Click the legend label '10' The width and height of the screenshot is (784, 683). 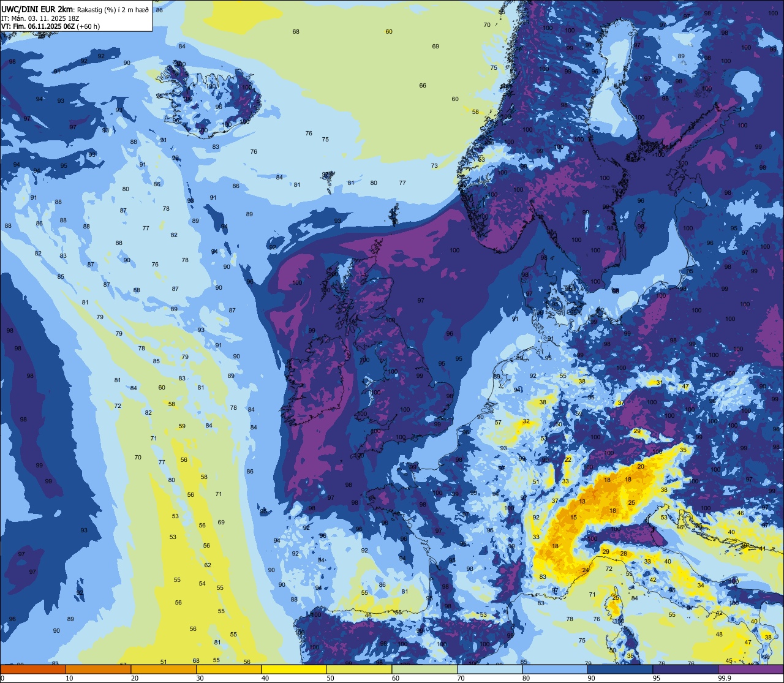coord(70,678)
